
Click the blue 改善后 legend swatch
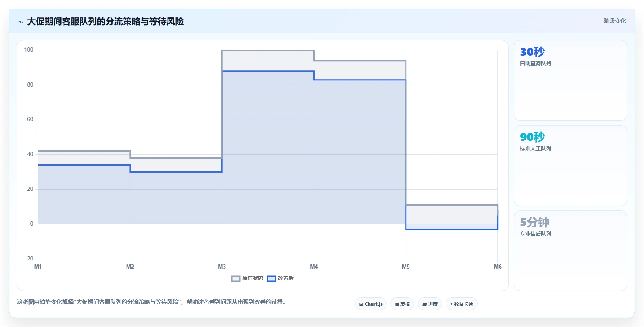click(272, 278)
